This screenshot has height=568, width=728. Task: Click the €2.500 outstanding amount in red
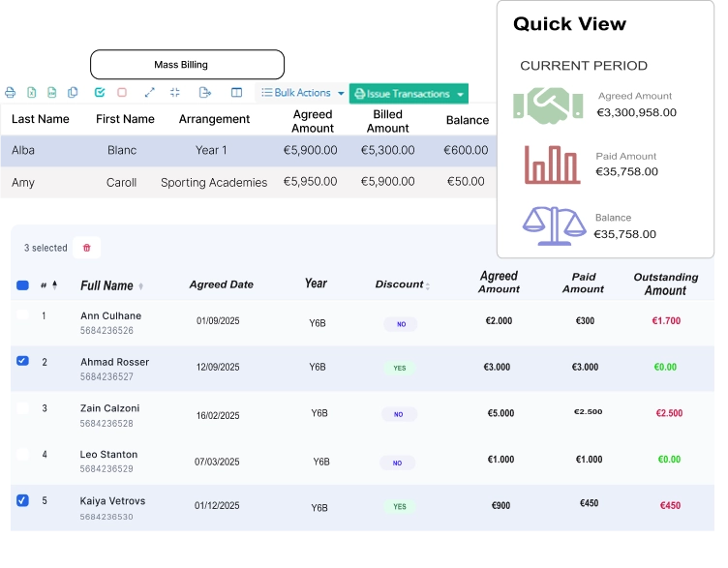pyautogui.click(x=669, y=413)
